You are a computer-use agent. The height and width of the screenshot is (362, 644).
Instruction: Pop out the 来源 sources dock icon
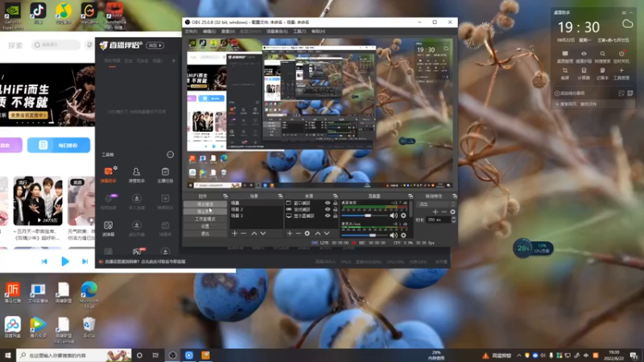[335, 196]
